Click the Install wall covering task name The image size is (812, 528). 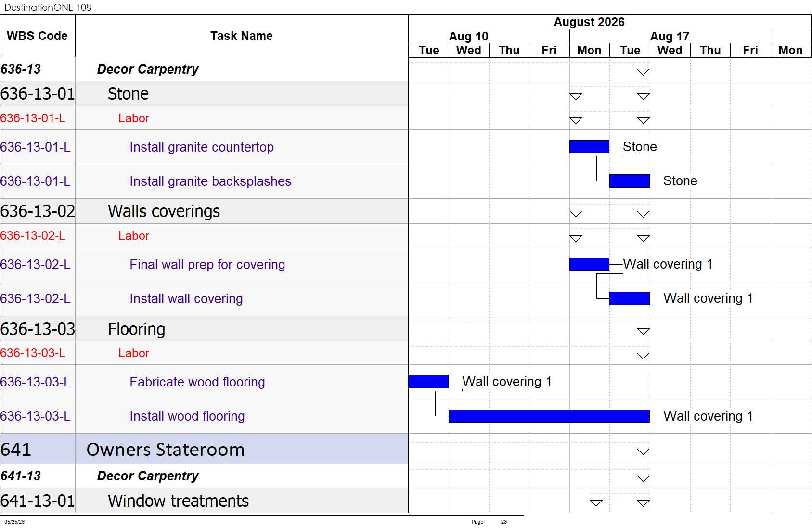(186, 299)
